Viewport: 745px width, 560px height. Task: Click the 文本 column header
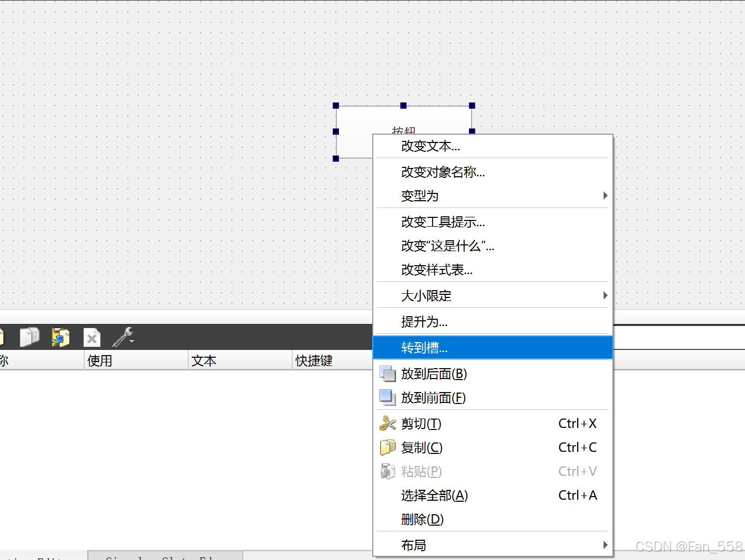coord(240,360)
